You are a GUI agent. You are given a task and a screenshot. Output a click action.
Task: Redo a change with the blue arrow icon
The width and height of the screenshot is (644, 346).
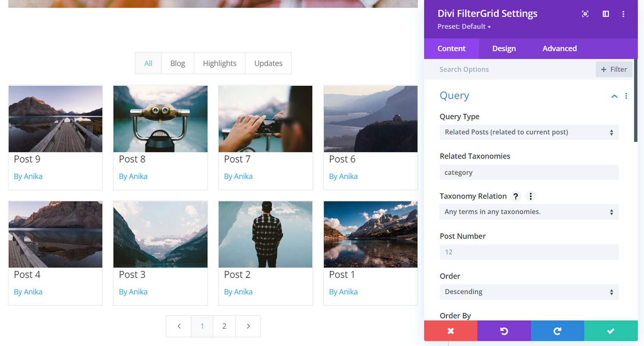pyautogui.click(x=557, y=331)
